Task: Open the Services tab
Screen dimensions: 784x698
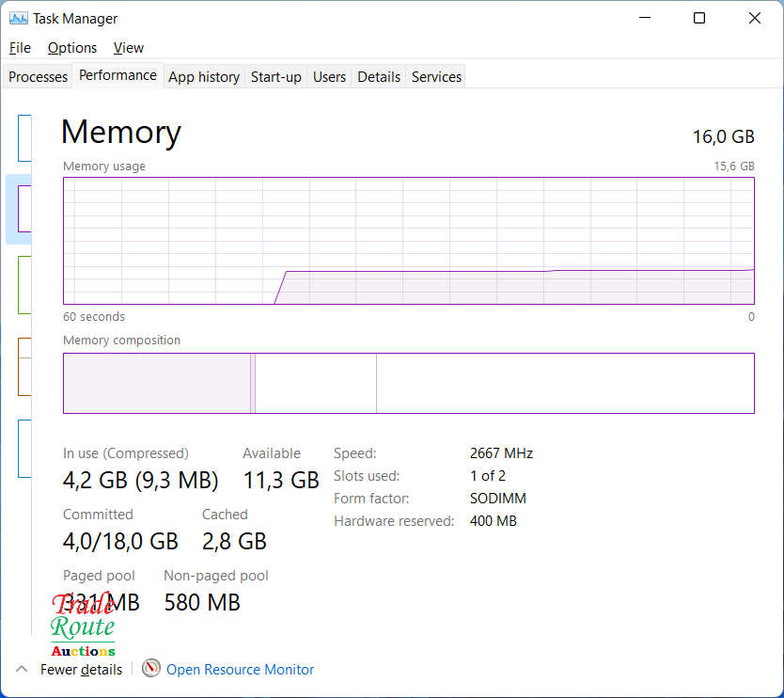Action: point(437,77)
